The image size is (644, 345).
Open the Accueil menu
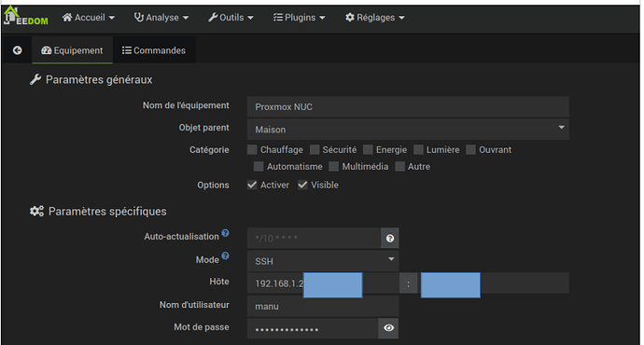(x=89, y=18)
